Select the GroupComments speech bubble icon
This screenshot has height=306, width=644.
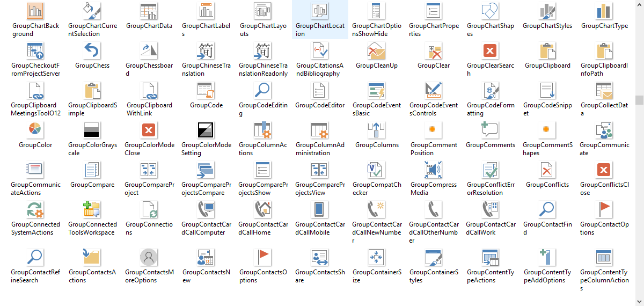click(x=491, y=130)
